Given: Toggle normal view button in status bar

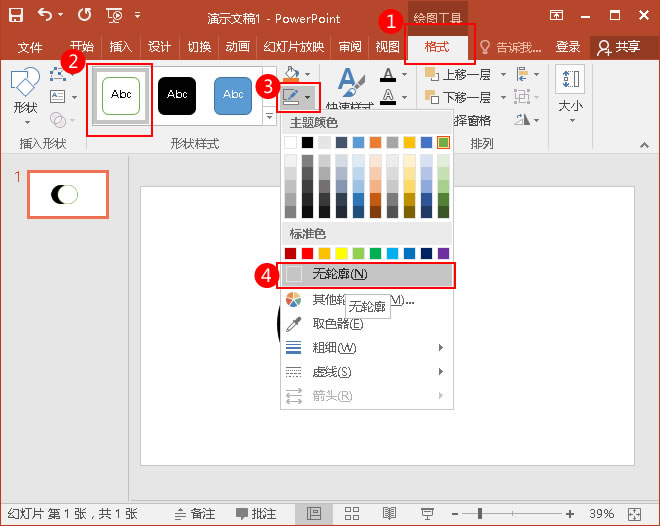Looking at the screenshot, I should pos(314,513).
